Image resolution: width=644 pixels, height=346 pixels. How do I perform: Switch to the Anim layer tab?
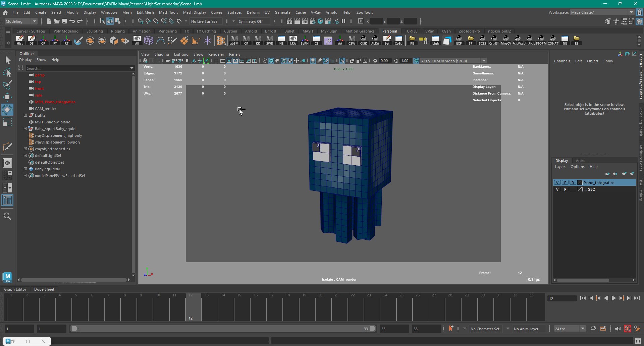point(580,161)
